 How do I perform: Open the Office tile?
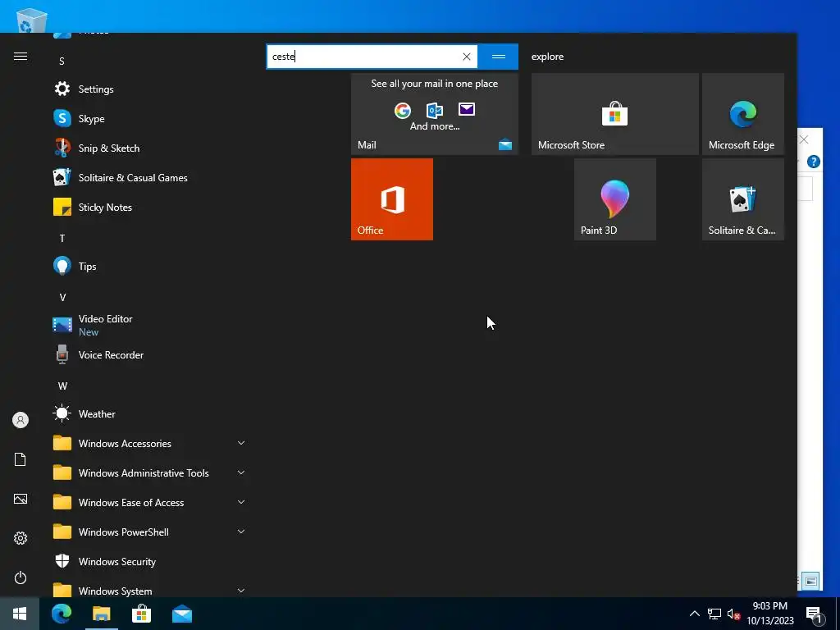click(x=391, y=199)
